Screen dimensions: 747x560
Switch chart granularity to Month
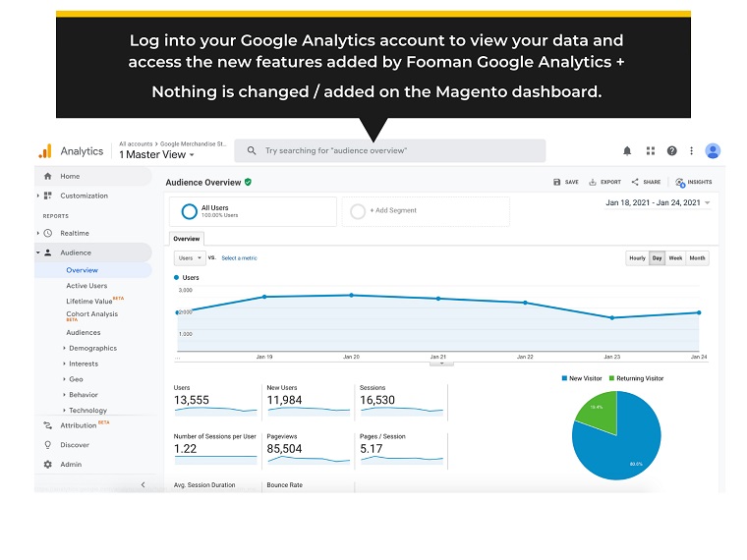point(697,258)
